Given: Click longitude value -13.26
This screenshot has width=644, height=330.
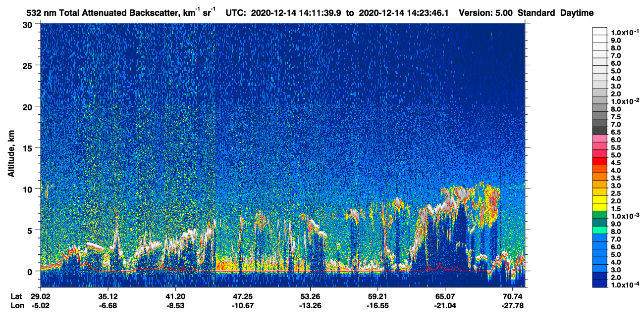Looking at the screenshot, I should point(310,306).
